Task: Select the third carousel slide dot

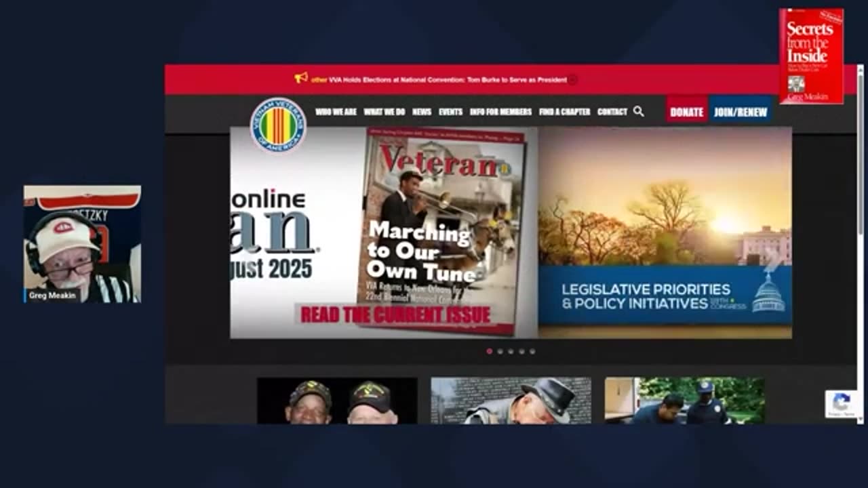Action: [x=511, y=351]
